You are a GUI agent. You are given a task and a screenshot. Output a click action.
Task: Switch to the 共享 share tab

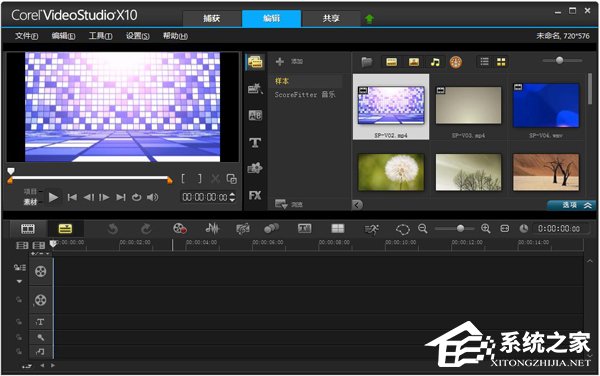click(x=331, y=18)
